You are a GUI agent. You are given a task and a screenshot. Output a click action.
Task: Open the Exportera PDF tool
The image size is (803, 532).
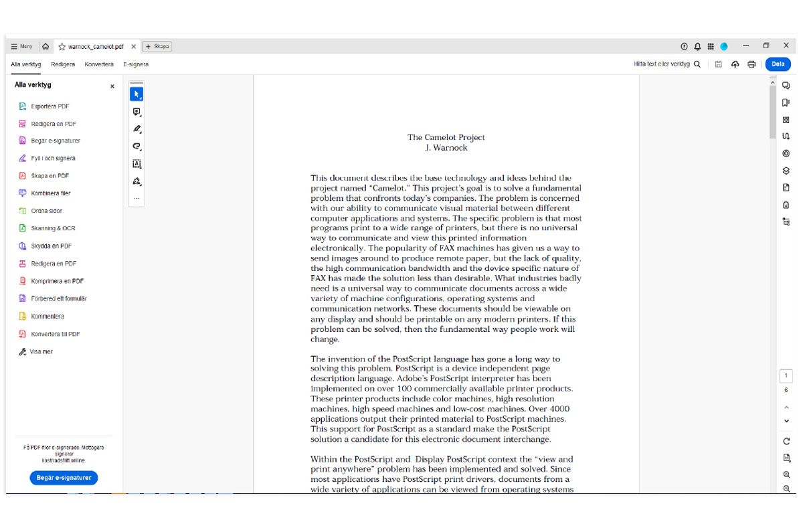coord(44,106)
